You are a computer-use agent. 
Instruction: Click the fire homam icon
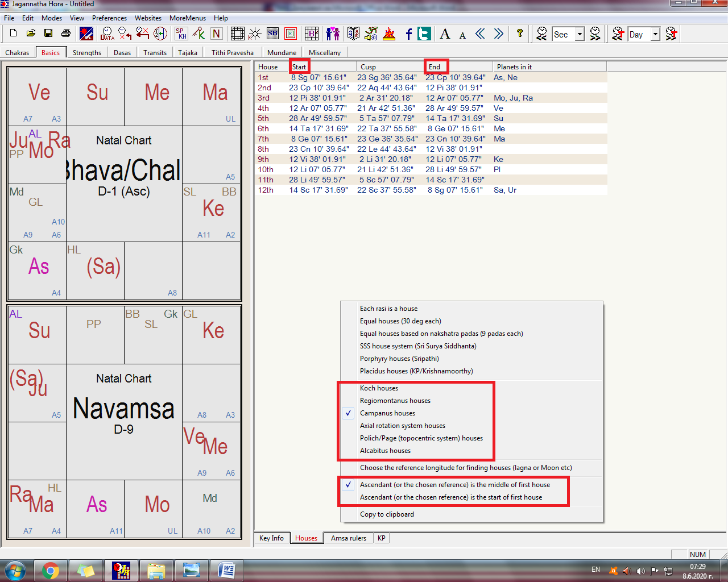389,34
